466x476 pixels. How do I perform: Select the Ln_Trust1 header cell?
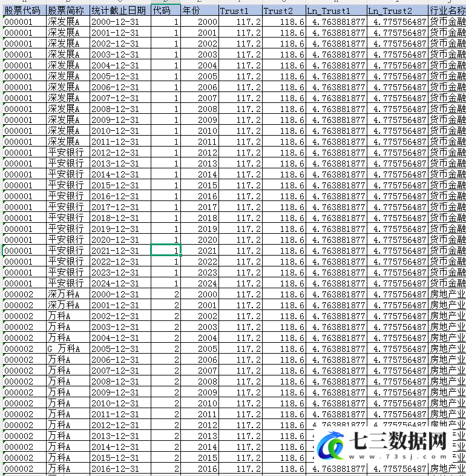tap(336, 11)
